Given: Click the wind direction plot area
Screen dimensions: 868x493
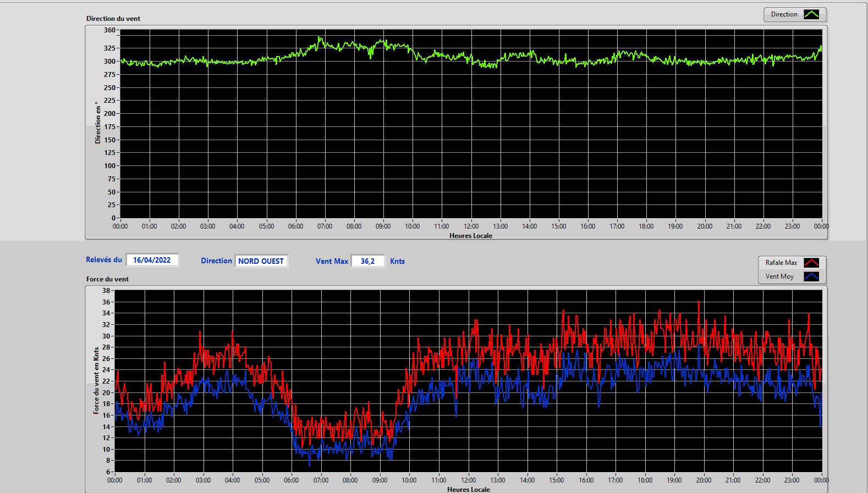Looking at the screenshot, I should click(x=471, y=124).
